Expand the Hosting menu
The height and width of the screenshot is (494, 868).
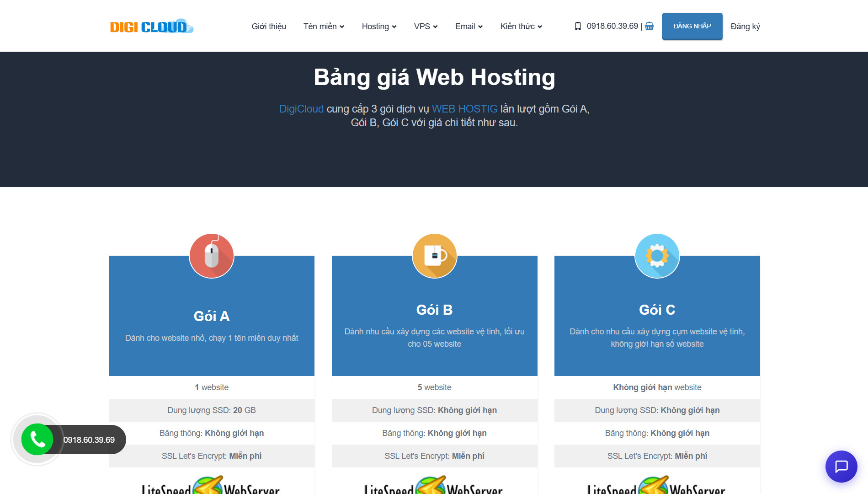click(379, 27)
